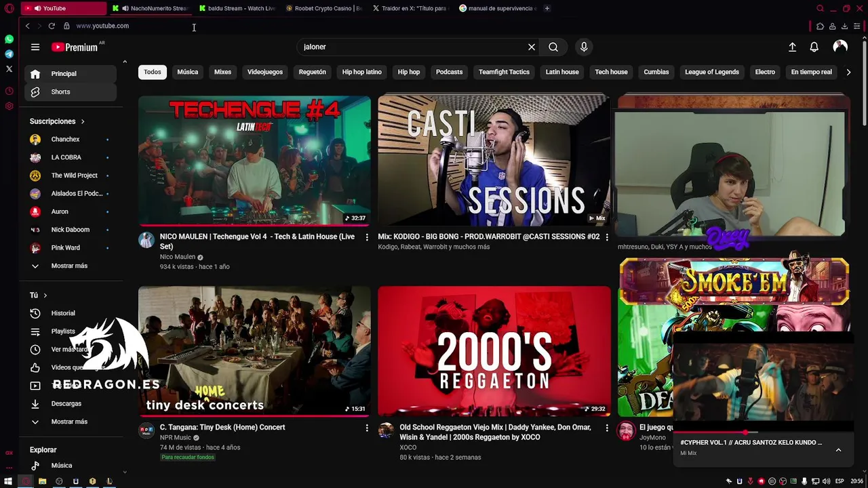The image size is (868, 488).
Task: Open more options for NICO MAULEN video
Action: tap(367, 237)
